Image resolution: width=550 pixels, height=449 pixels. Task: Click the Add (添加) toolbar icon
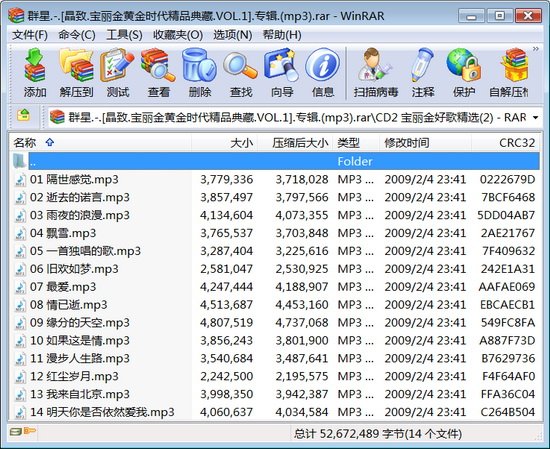35,73
